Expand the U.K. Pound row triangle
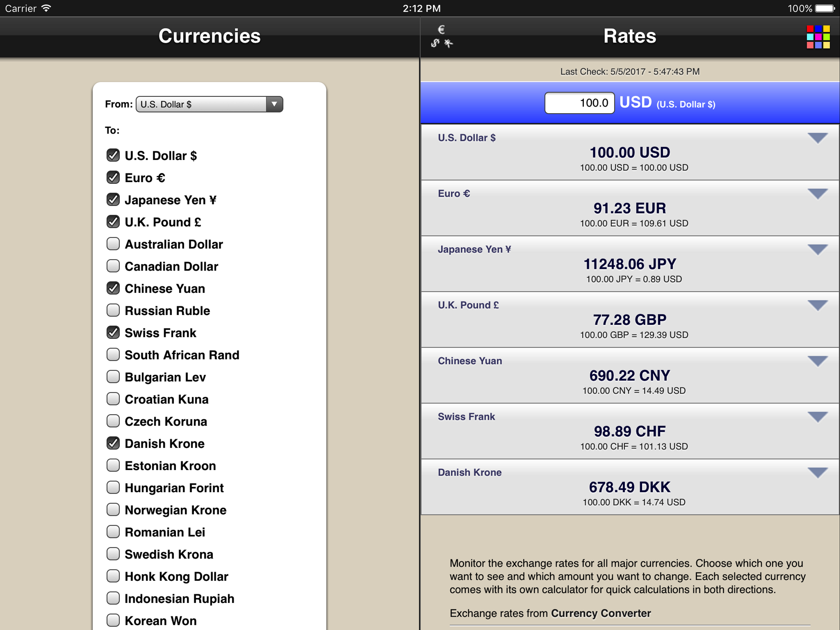840x630 pixels. (818, 305)
